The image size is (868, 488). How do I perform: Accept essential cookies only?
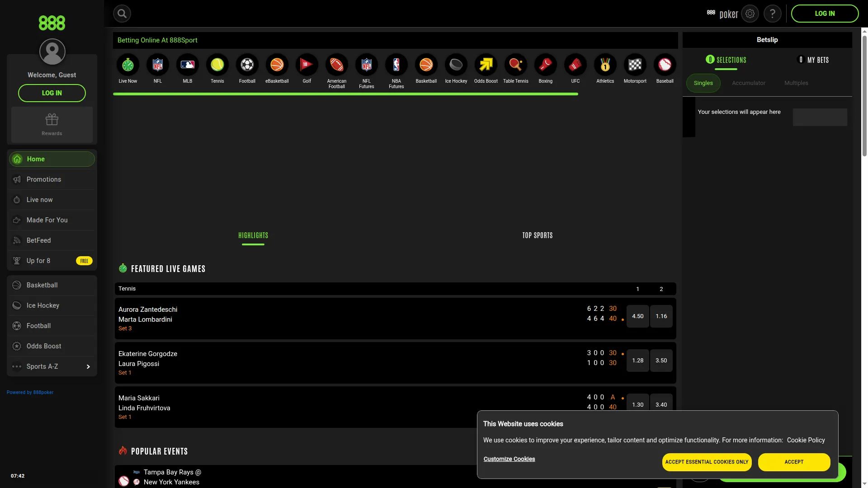tap(707, 462)
